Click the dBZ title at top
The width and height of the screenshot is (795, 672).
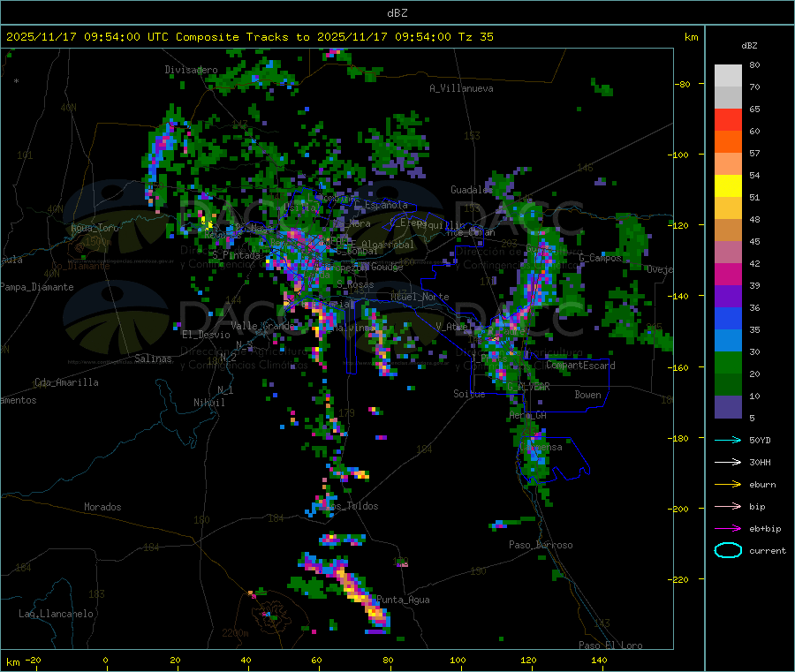(x=397, y=13)
